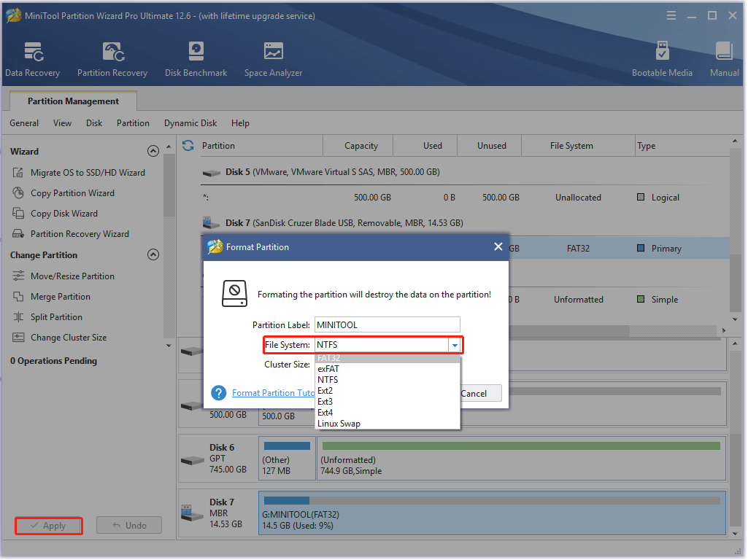Select Disk 6 Unformatted 744.9 GB block

click(521, 459)
